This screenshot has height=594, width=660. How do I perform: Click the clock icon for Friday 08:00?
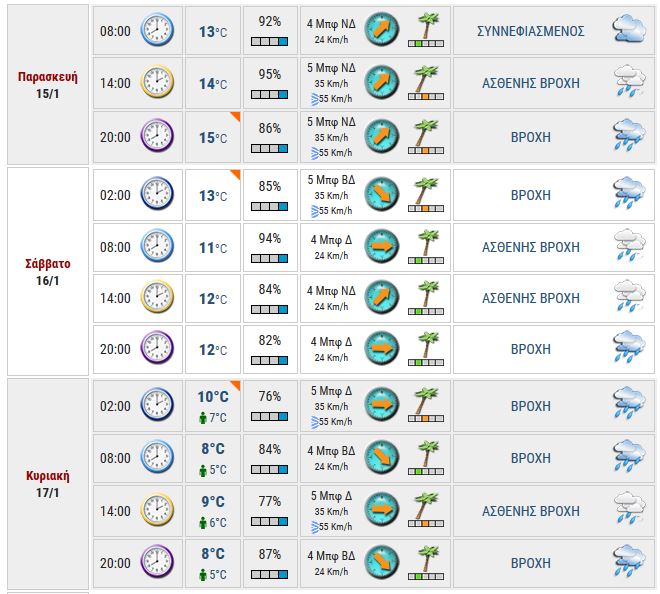coord(157,29)
